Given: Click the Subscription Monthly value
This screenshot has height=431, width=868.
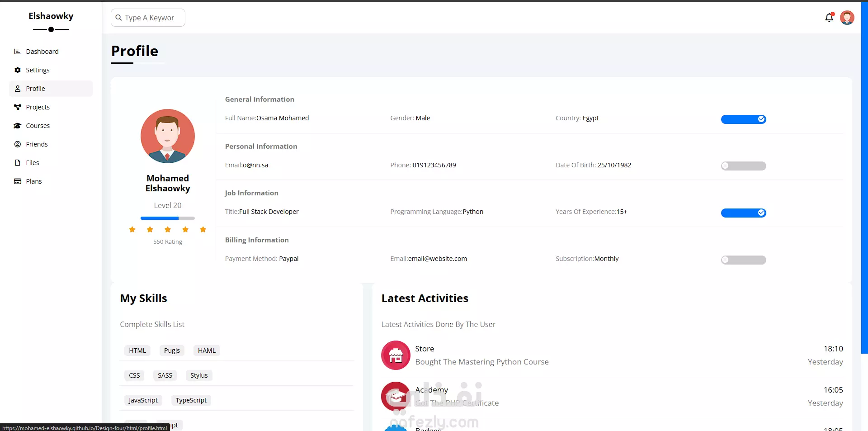Looking at the screenshot, I should click(x=606, y=259).
